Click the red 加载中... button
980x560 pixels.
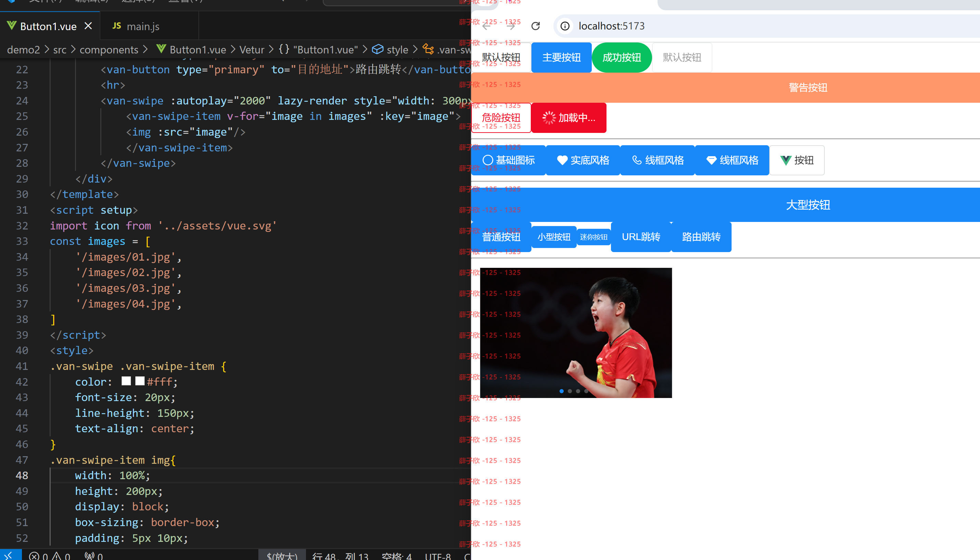tap(569, 118)
